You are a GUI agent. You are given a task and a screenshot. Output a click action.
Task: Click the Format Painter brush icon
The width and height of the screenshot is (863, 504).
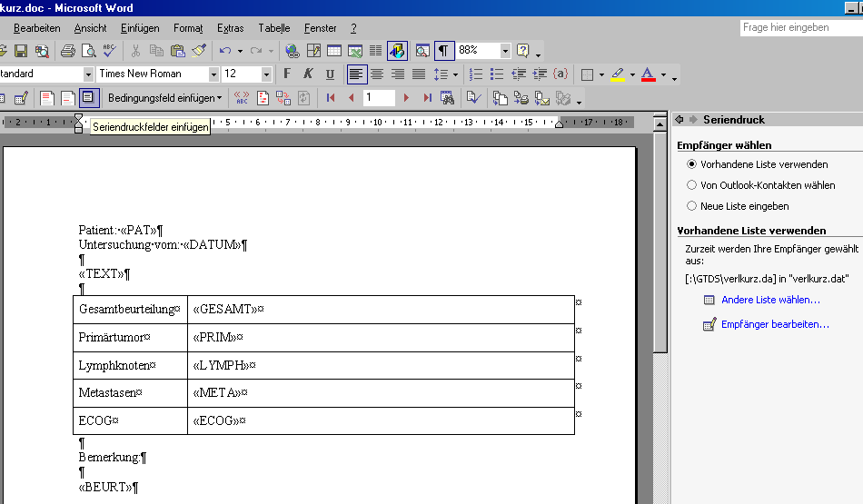click(199, 51)
